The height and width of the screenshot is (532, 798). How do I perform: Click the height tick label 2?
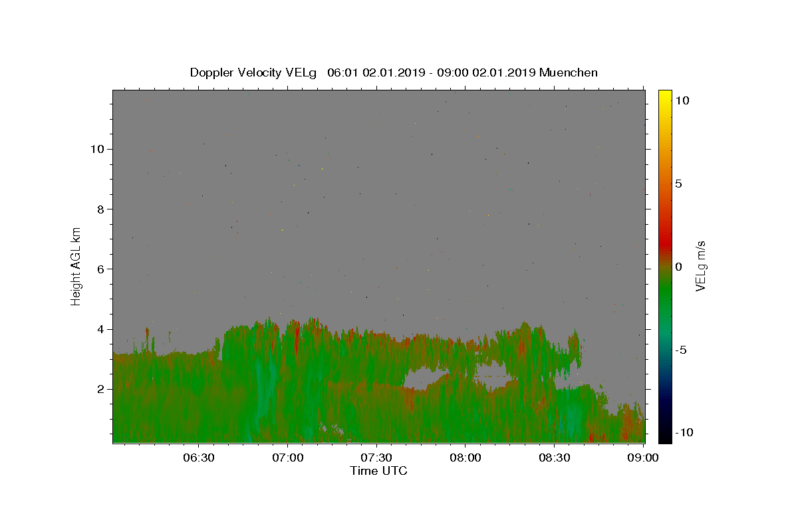click(101, 389)
